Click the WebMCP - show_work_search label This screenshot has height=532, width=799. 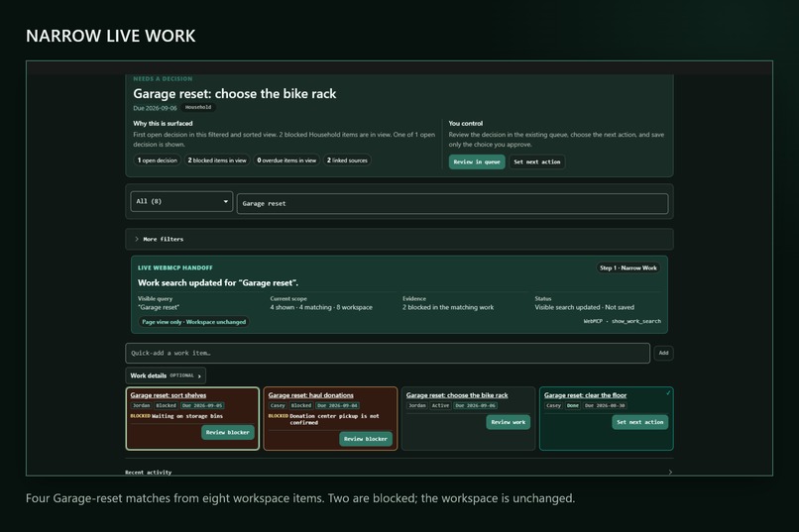(x=623, y=321)
